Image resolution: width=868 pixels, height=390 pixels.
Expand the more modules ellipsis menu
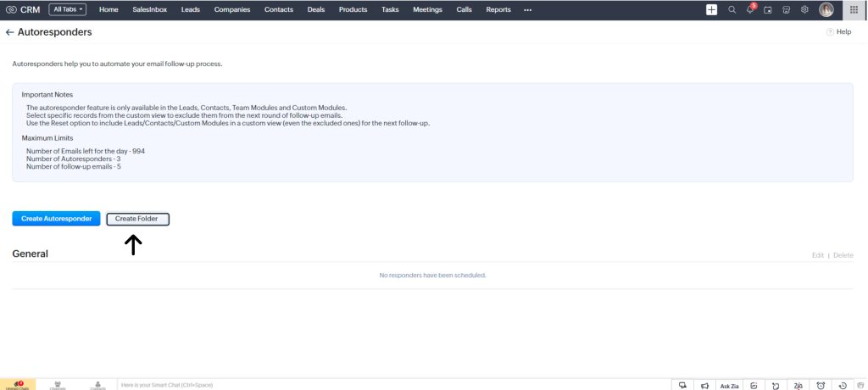528,9
